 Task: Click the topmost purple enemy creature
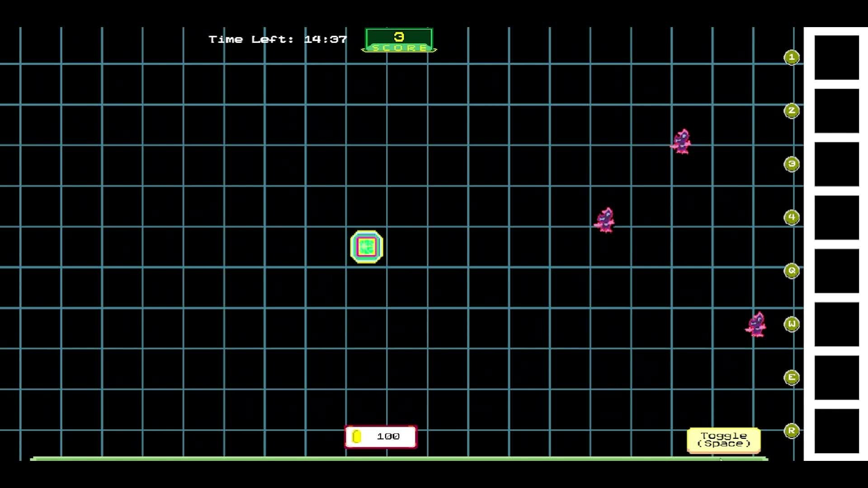tap(681, 142)
